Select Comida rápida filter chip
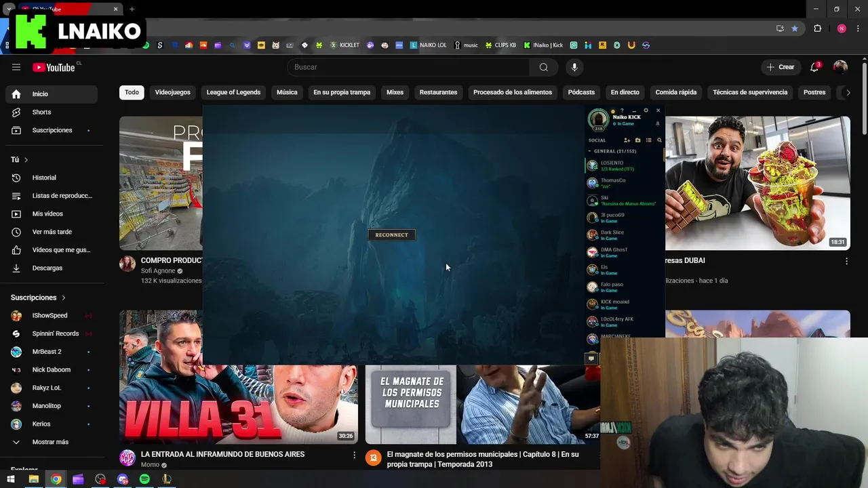This screenshot has height=488, width=868. pyautogui.click(x=676, y=92)
